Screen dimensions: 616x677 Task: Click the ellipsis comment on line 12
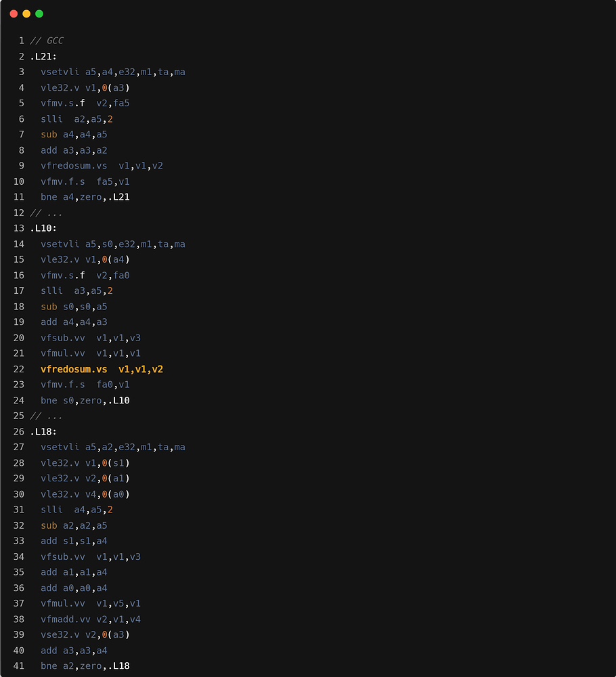point(47,212)
